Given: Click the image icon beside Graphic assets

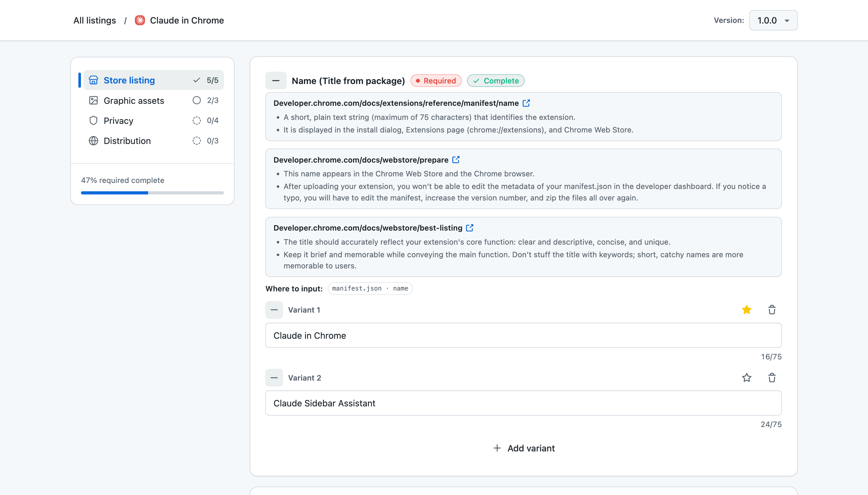Looking at the screenshot, I should click(93, 100).
